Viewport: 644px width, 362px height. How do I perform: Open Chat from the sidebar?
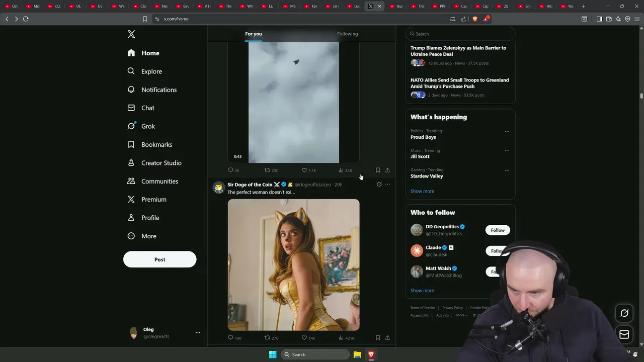tap(141, 108)
